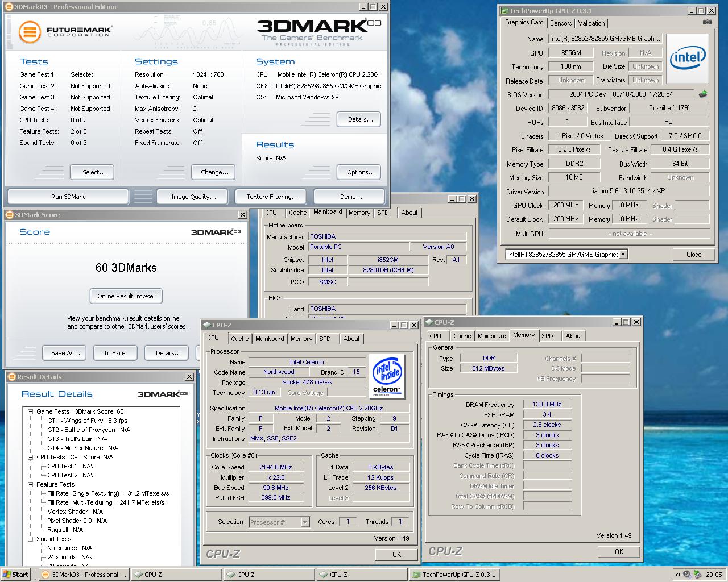
Task: Open the GPU-Z graphics card dropdown
Action: click(x=623, y=254)
